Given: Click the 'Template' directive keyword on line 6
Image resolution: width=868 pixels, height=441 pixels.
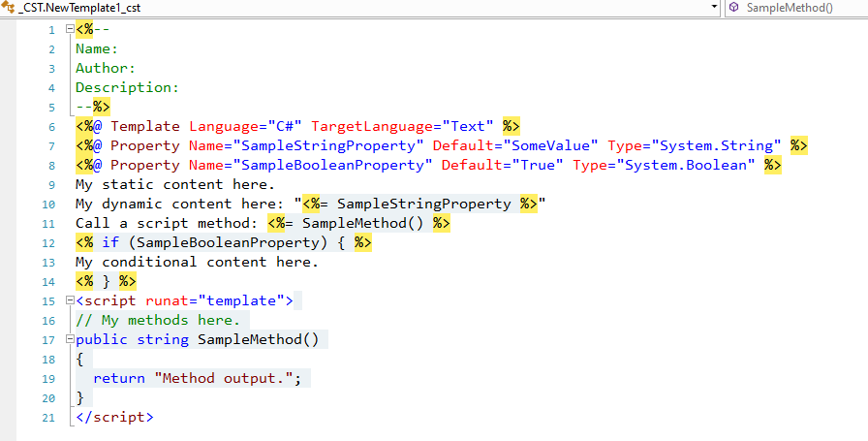Looking at the screenshot, I should 145,126.
